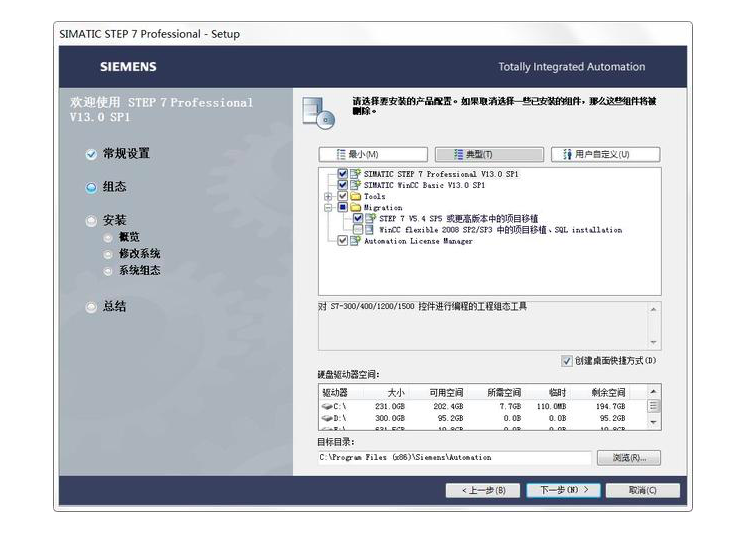Select STEP 7 V5.4 SP5 或更高版本中的项目移植 label

click(459, 219)
